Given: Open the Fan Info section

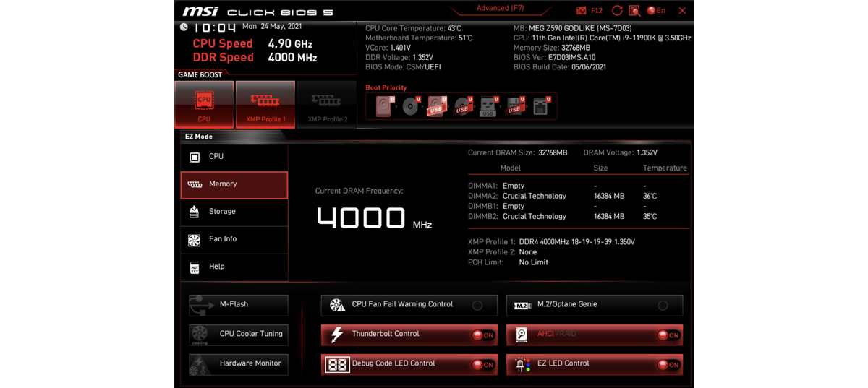Looking at the screenshot, I should (234, 239).
